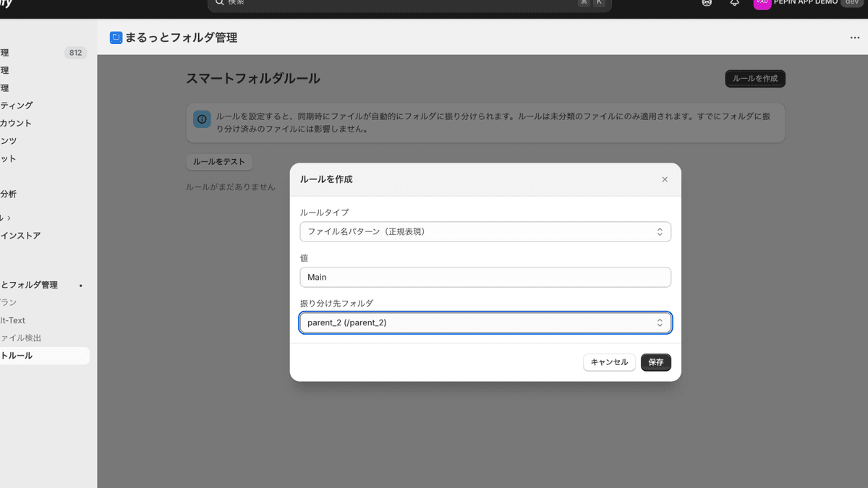
Task: Click the PEPIN APP DEMO store avatar
Action: (762, 3)
